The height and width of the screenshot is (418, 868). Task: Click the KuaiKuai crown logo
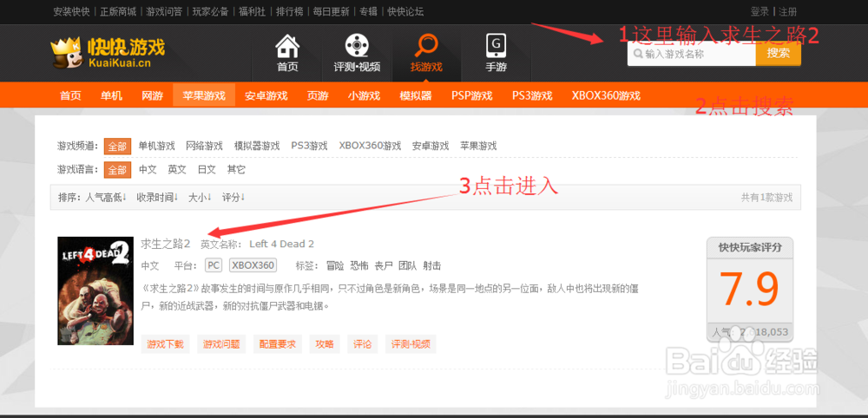108,53
